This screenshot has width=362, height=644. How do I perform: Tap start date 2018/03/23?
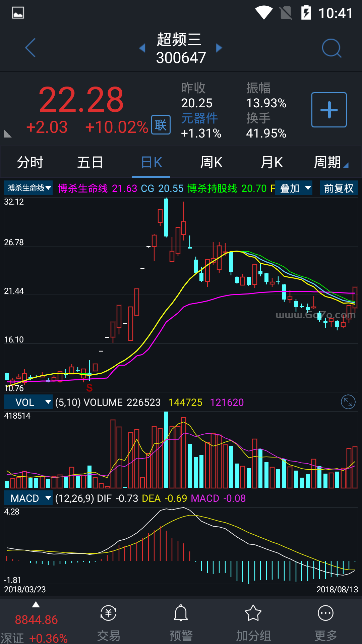tap(25, 589)
